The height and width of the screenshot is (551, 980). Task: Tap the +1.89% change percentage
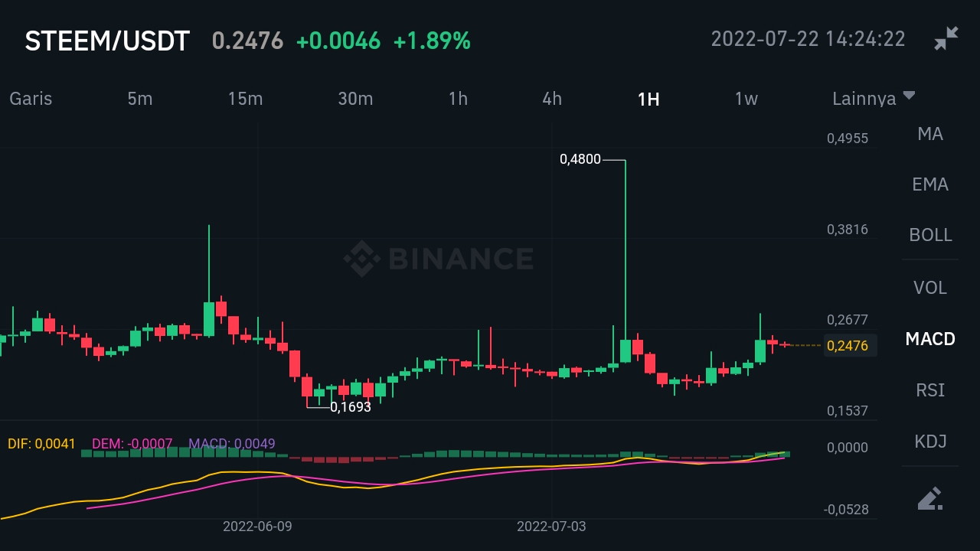[432, 41]
